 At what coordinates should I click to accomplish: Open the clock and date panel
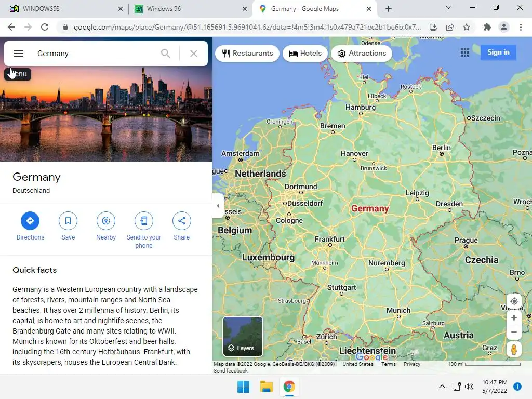495,387
